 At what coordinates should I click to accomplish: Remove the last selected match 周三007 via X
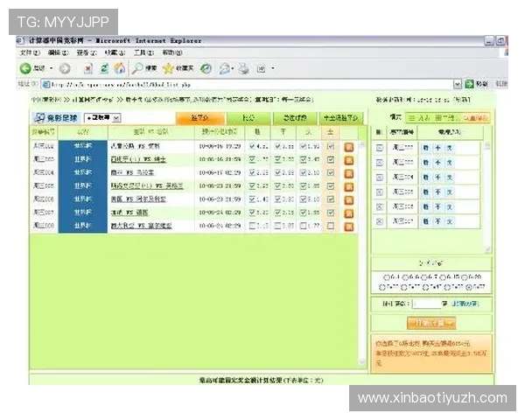tap(380, 221)
